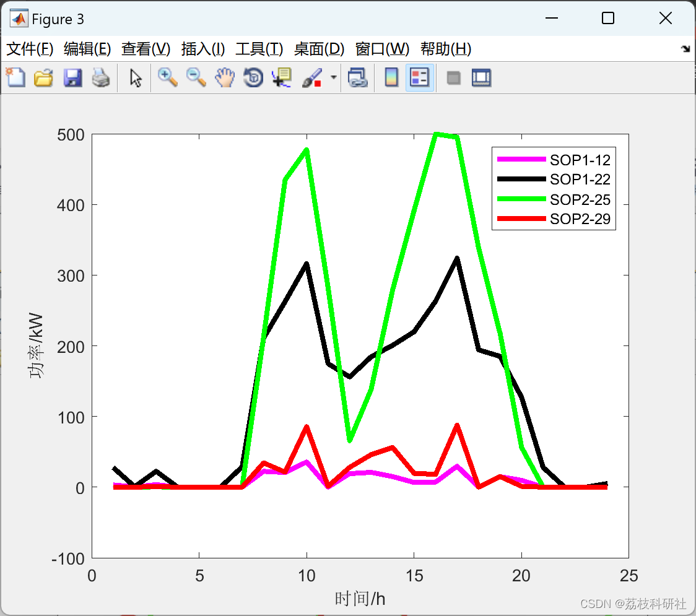Open the 查看(V) menu
The image size is (696, 616).
[146, 49]
